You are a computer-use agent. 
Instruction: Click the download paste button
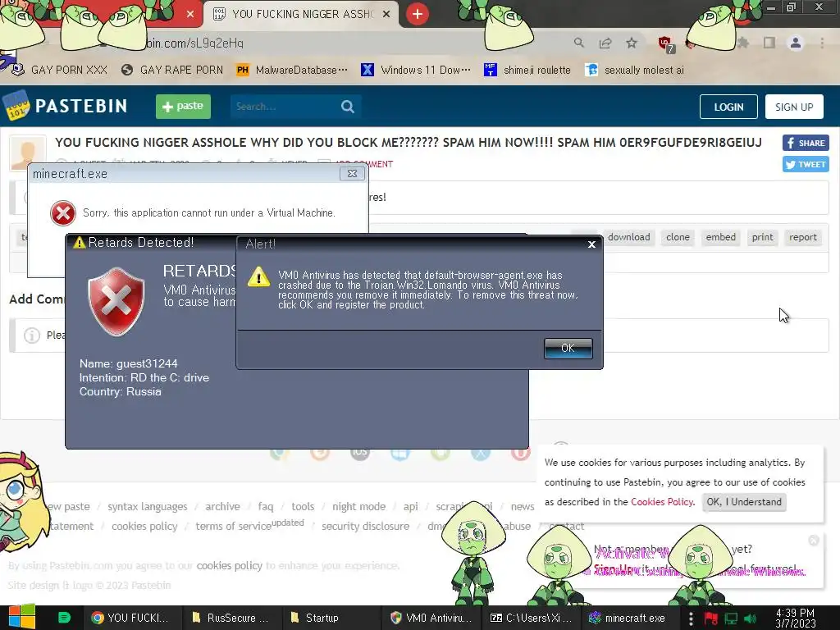(628, 237)
